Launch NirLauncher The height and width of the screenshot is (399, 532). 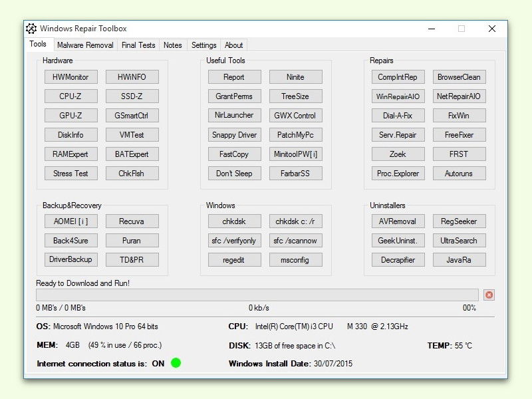(x=234, y=115)
